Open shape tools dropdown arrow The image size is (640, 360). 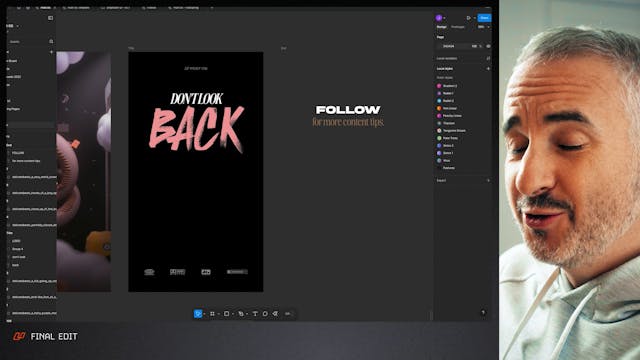click(233, 314)
